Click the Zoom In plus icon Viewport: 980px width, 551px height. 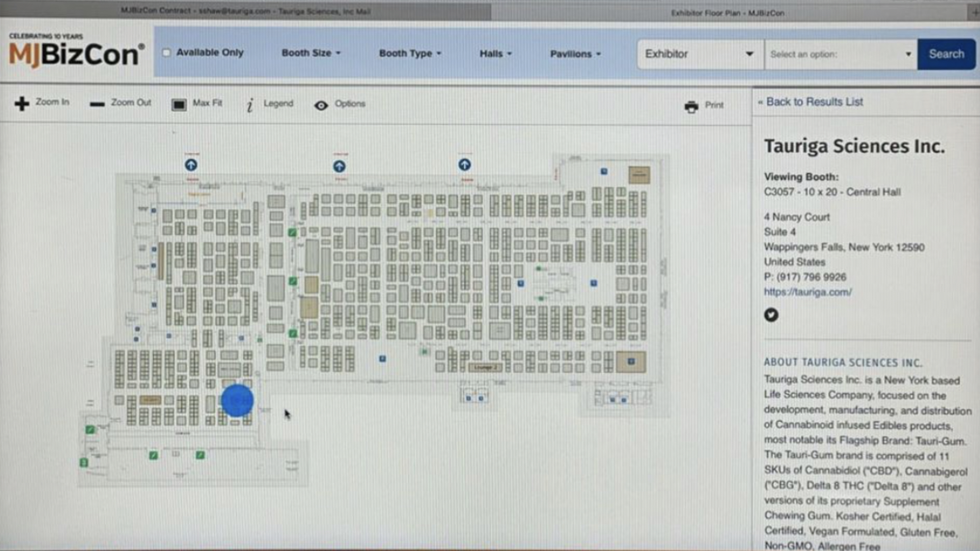pos(21,103)
